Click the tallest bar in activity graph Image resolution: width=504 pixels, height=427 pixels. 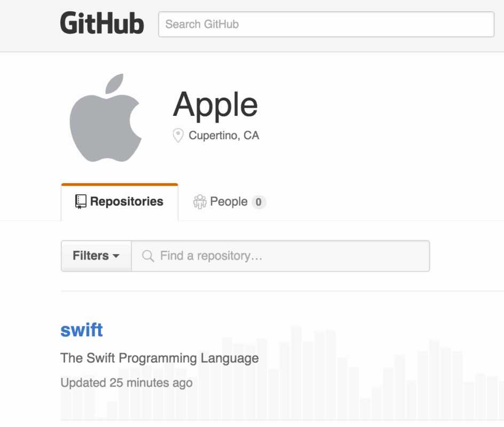296,374
